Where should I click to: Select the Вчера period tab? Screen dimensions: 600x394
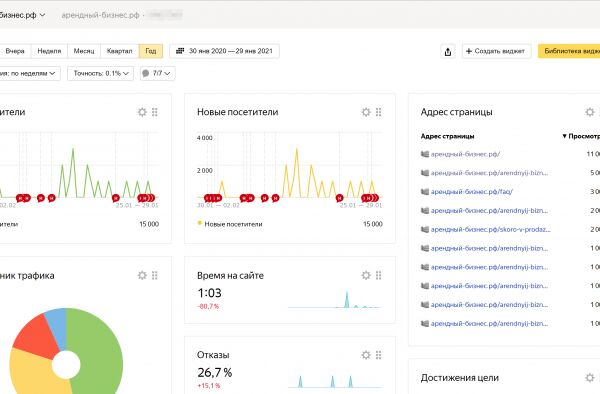point(15,51)
